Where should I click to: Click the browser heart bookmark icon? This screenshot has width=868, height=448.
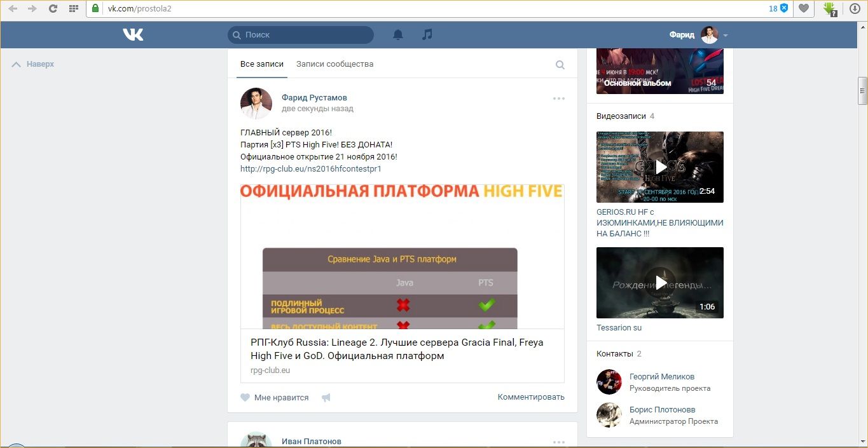(x=804, y=9)
